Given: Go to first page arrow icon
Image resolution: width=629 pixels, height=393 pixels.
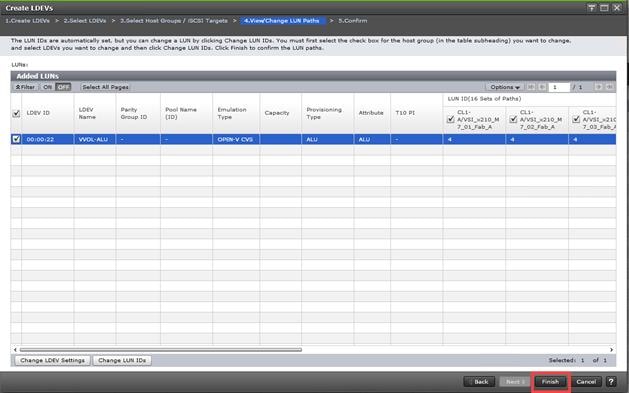Looking at the screenshot, I should pos(531,87).
